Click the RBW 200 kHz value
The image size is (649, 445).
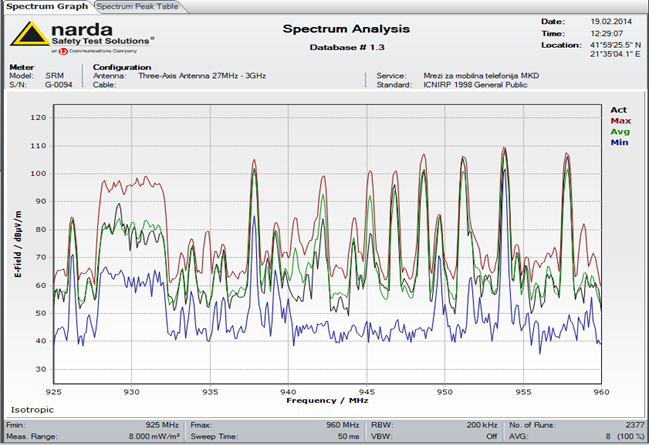(481, 426)
